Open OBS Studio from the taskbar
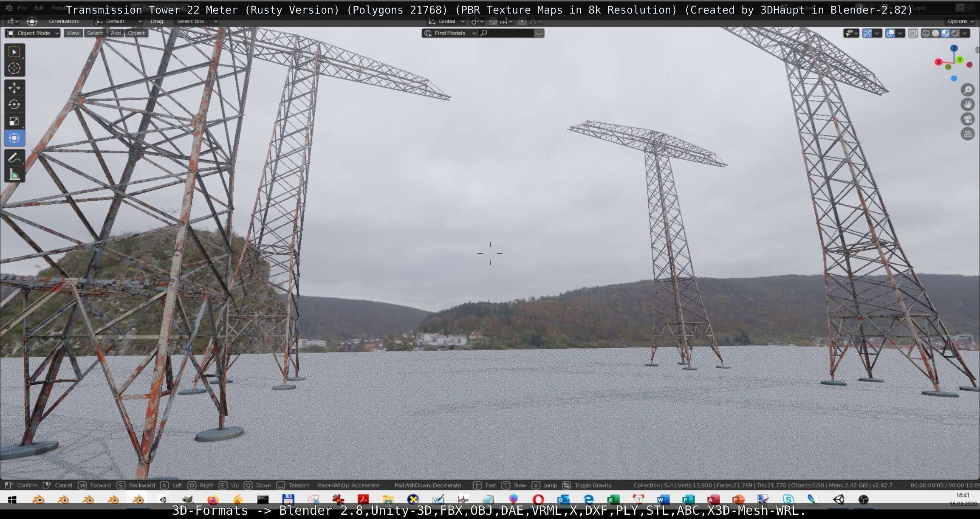The height and width of the screenshot is (519, 980). 863,499
